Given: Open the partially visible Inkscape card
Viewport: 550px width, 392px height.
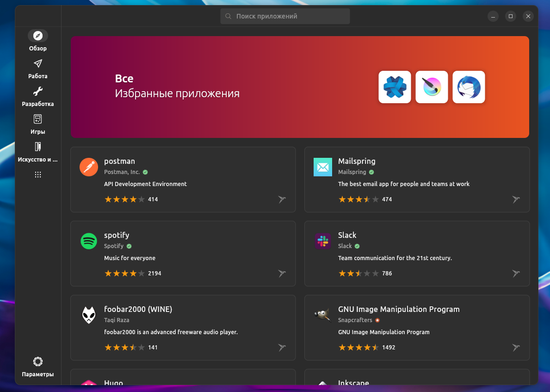Looking at the screenshot, I should coord(417,377).
